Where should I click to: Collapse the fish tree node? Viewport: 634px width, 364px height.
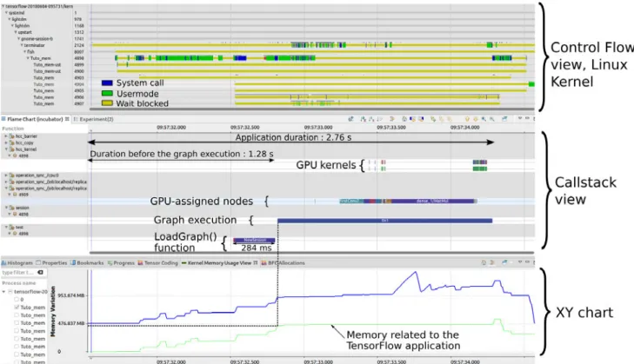25,52
